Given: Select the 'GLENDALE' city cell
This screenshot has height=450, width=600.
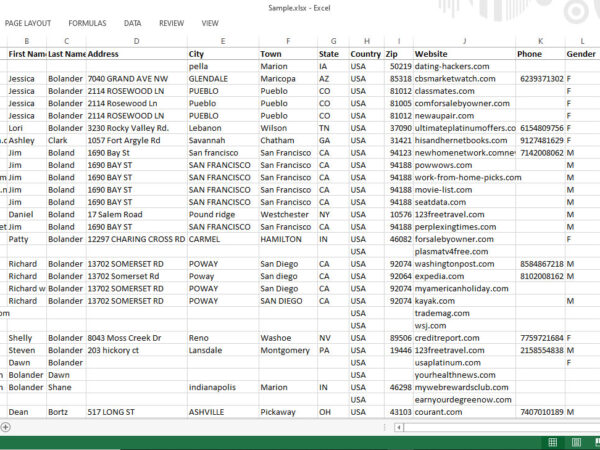Looking at the screenshot, I should click(223, 79).
